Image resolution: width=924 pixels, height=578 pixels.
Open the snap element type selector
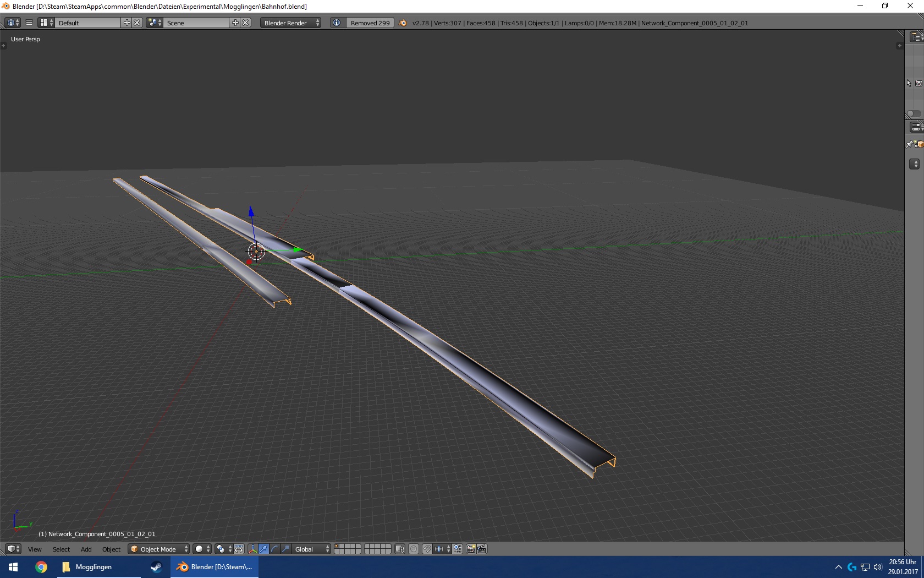tap(442, 549)
